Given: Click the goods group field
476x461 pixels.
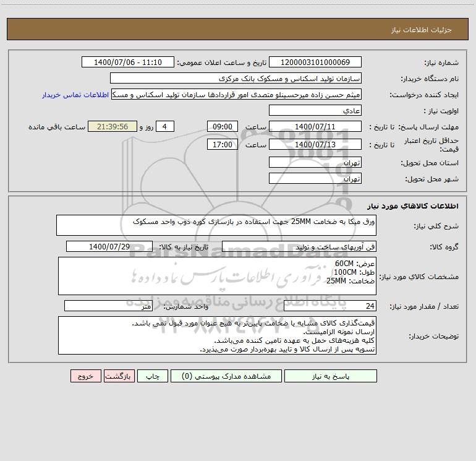Looking at the screenshot, I should (299, 246).
